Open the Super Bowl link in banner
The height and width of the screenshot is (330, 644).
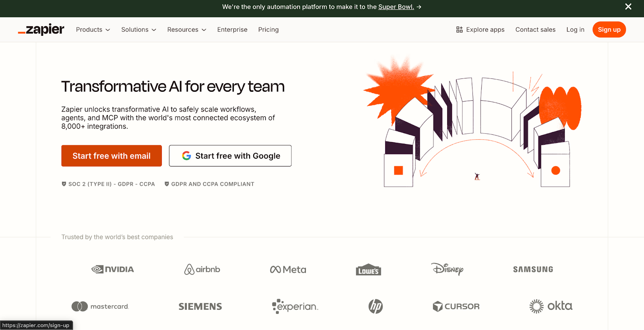[x=396, y=7]
